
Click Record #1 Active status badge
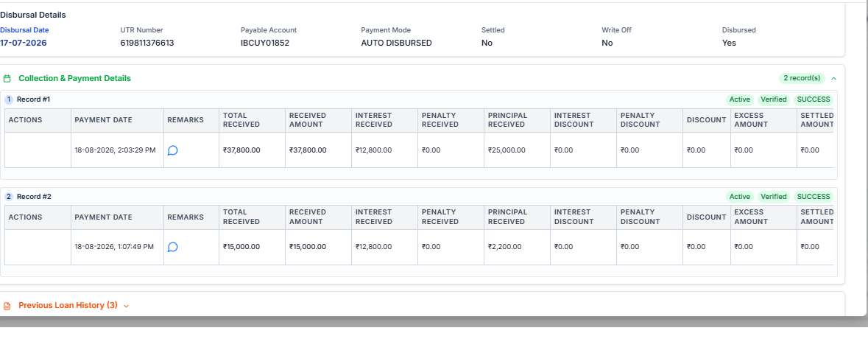(740, 99)
